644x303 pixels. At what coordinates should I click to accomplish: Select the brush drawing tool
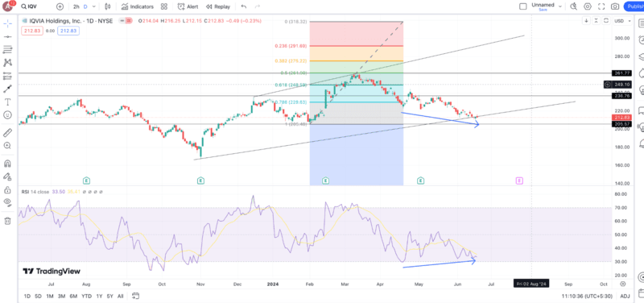pyautogui.click(x=7, y=89)
